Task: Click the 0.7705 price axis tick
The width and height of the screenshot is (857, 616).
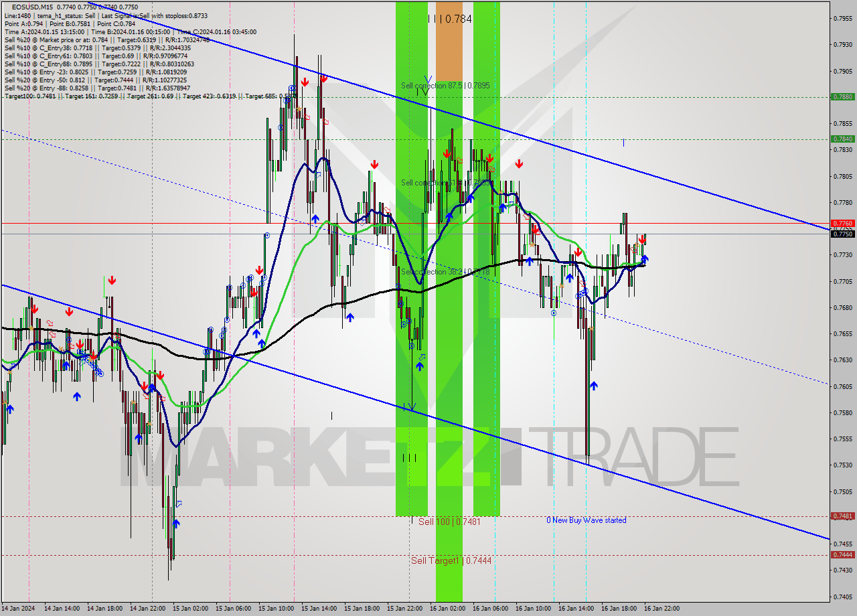Action: (x=843, y=281)
